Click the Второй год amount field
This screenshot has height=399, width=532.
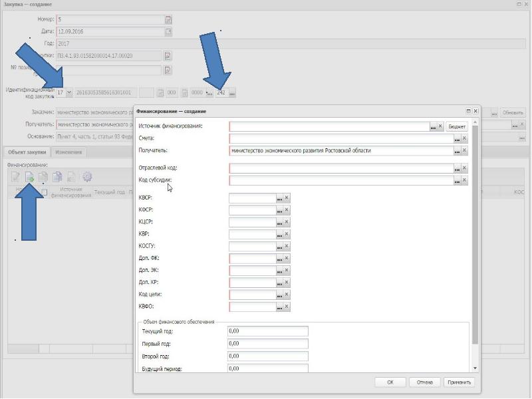click(x=268, y=356)
